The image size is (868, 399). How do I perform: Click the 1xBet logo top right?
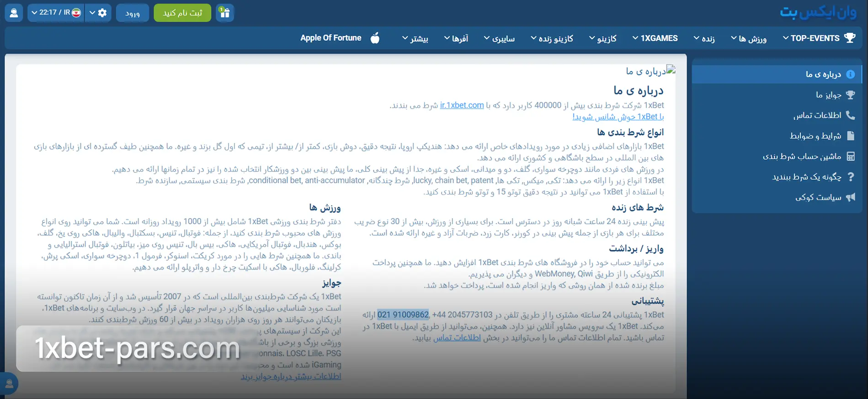(x=818, y=12)
